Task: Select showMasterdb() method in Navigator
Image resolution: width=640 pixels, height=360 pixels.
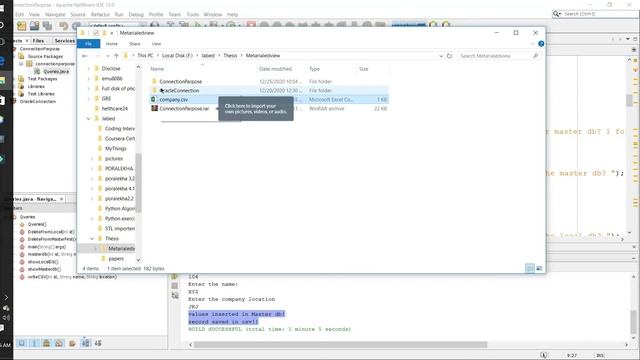Action: point(44,269)
